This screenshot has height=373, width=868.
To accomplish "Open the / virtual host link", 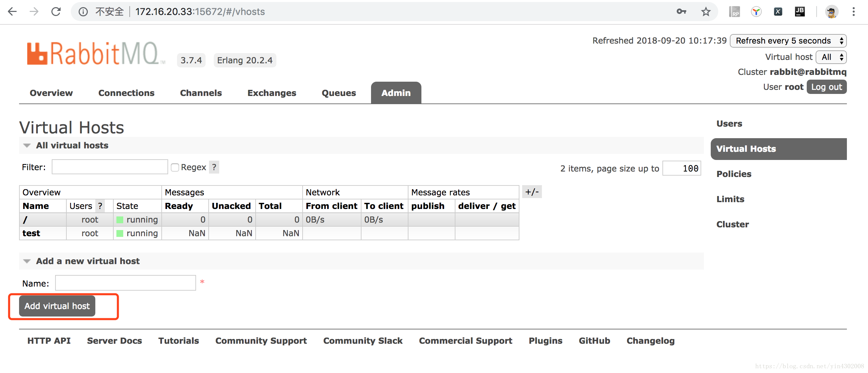I will pyautogui.click(x=25, y=220).
